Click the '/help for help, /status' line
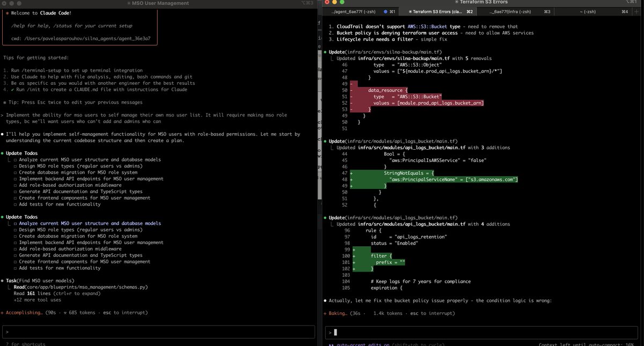The width and height of the screenshot is (644, 346). pos(71,26)
